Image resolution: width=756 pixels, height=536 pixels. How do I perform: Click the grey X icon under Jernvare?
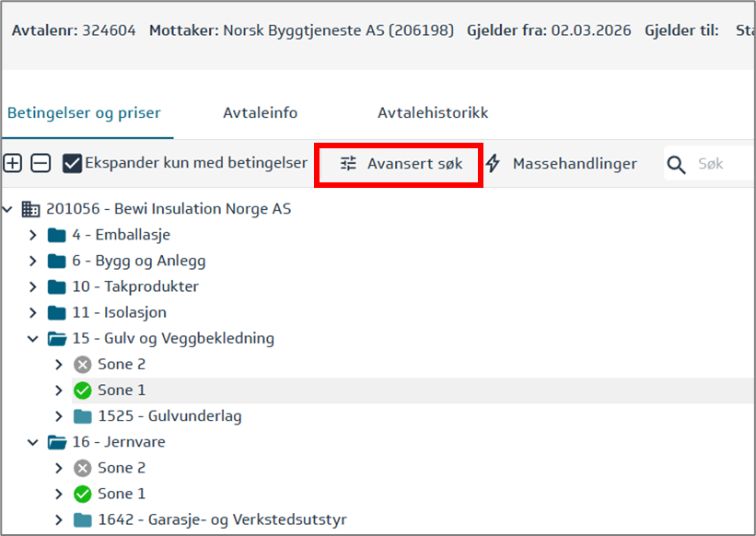[x=83, y=468]
